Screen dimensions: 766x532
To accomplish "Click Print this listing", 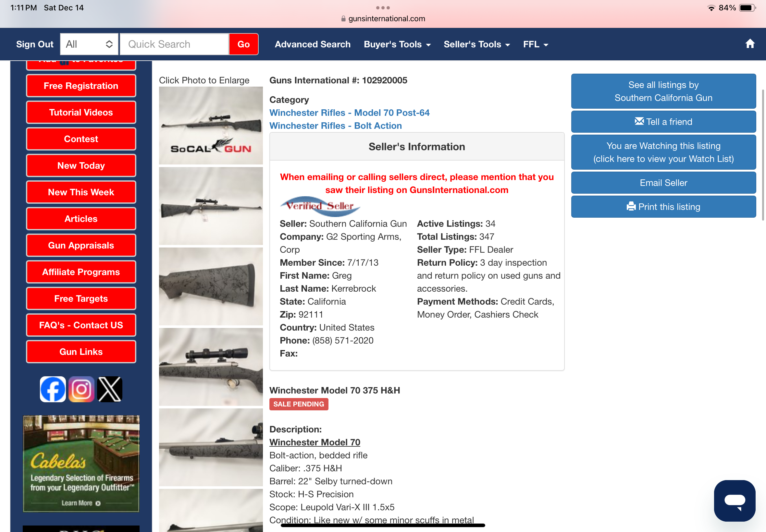I will pos(663,207).
